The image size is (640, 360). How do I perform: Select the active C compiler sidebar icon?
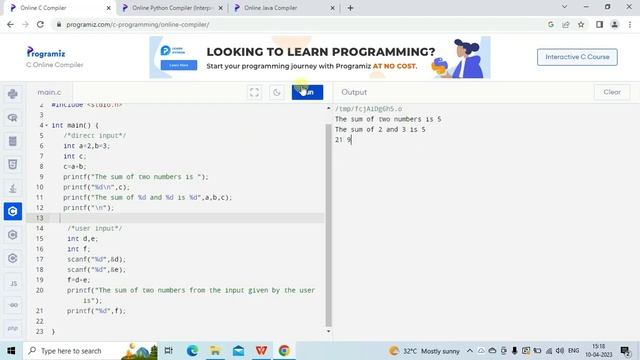coord(13,211)
